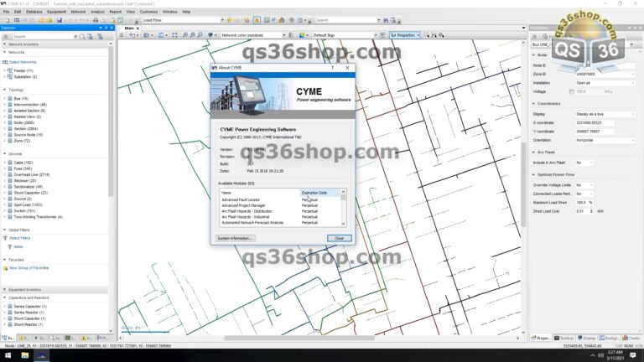Click the modules list scroll-down arrow
The width and height of the screenshot is (644, 362).
click(x=343, y=224)
